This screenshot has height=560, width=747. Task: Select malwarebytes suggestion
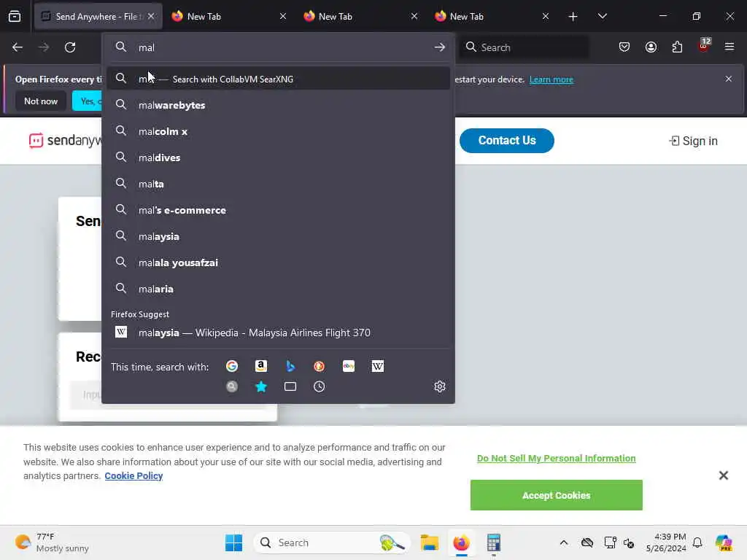278,105
